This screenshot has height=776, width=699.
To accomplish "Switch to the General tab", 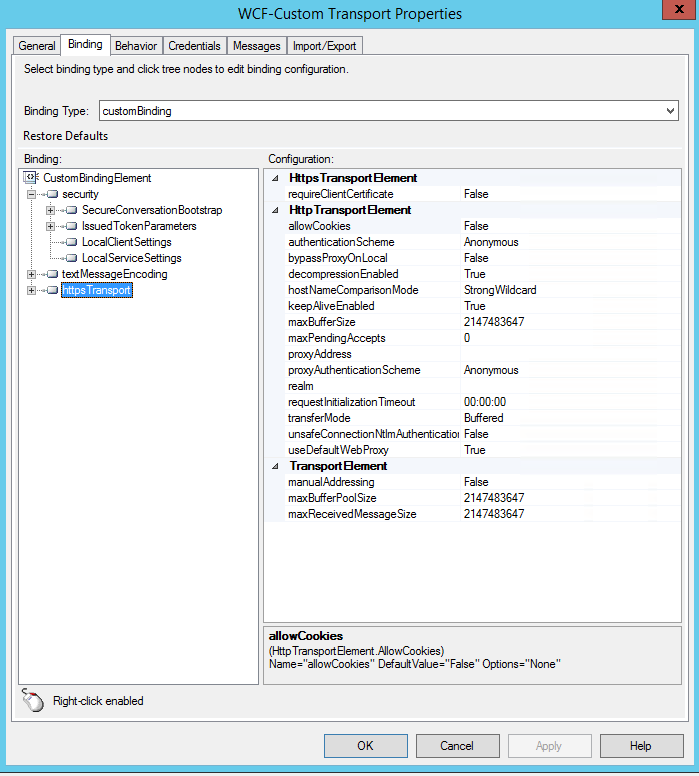I will tap(37, 46).
